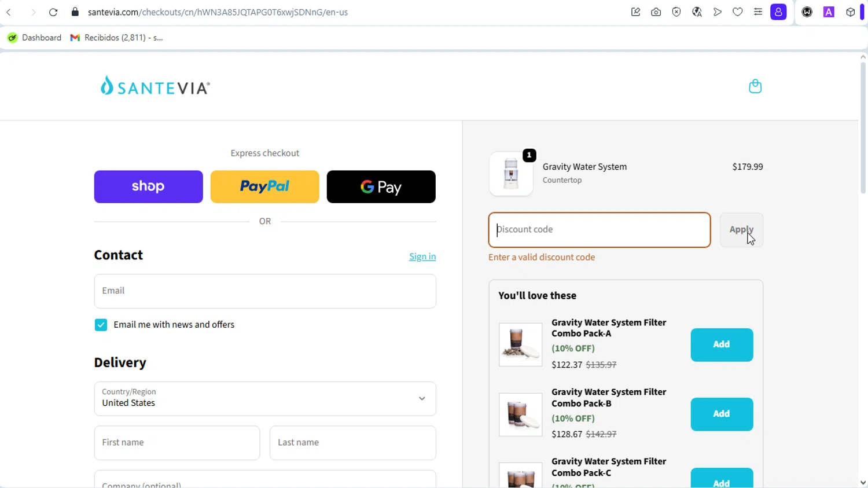This screenshot has height=488, width=868.
Task: Click the purple A extension icon
Action: 829,12
